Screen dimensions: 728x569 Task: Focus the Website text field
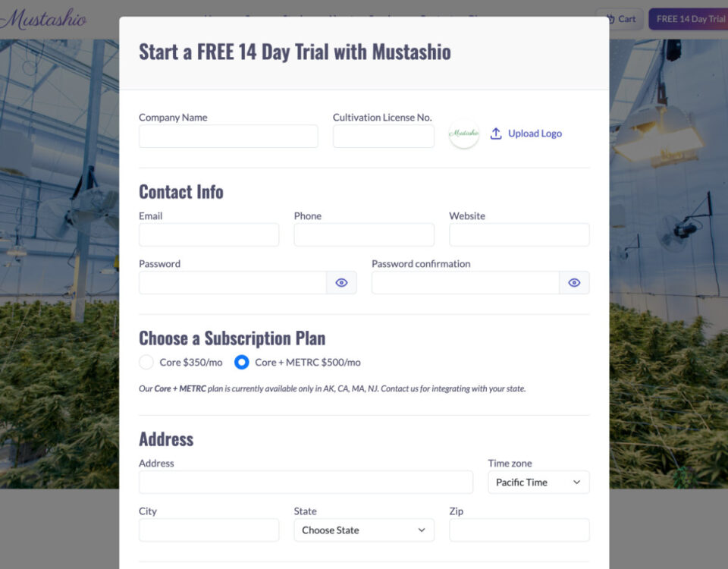tap(519, 235)
